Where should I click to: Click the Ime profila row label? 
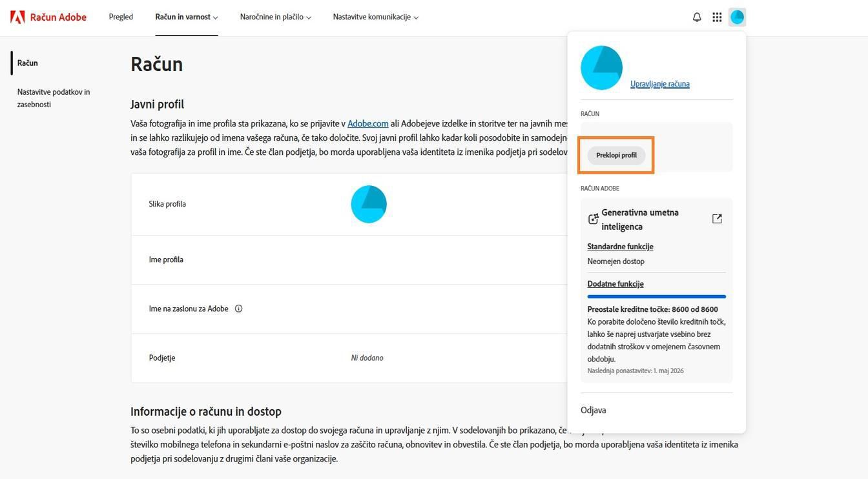tap(166, 260)
